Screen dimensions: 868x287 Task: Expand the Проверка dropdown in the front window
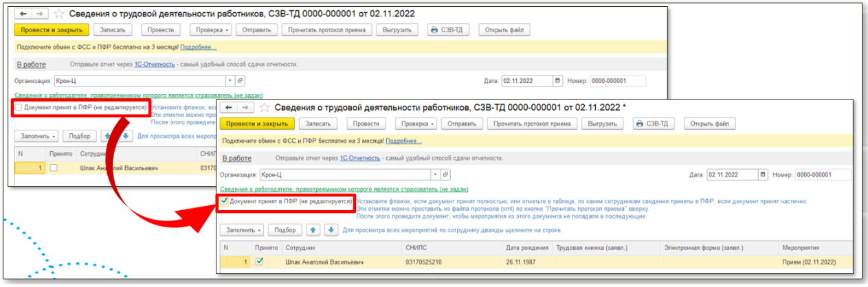(414, 124)
